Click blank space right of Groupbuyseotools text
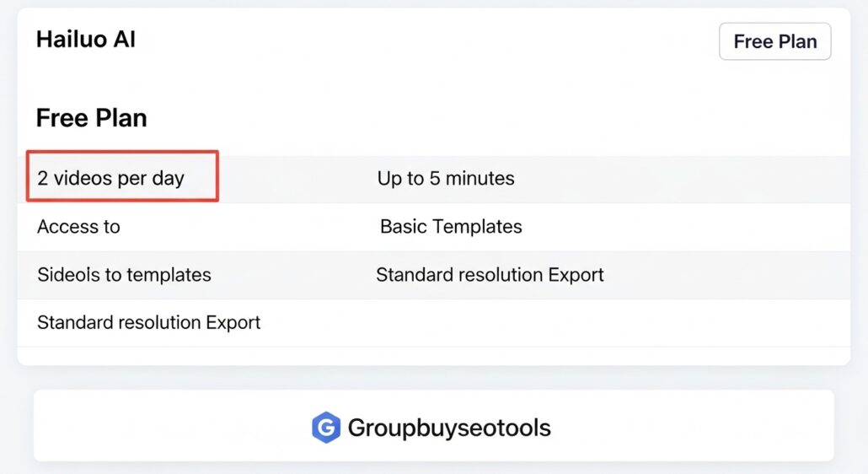Image resolution: width=868 pixels, height=474 pixels. [x=691, y=428]
